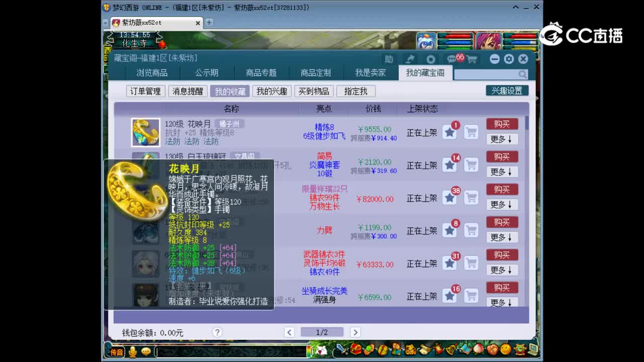Expand 更多 menu for 花映月 row

(x=502, y=139)
